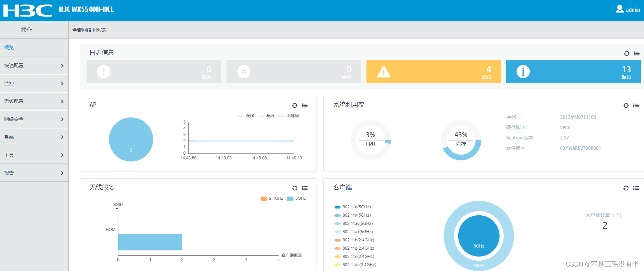The image size is (644, 271).
Task: Click the CPU 3% gauge
Action: [371, 140]
